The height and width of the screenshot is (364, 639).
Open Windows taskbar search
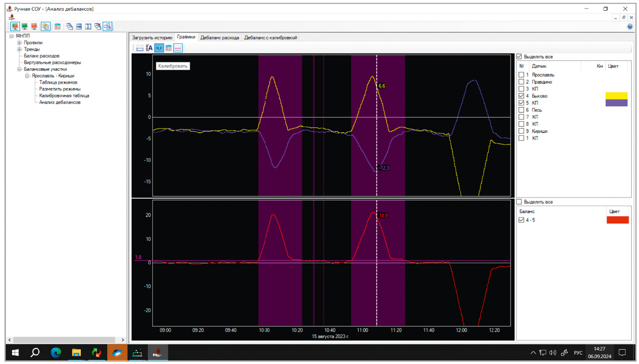coord(35,352)
